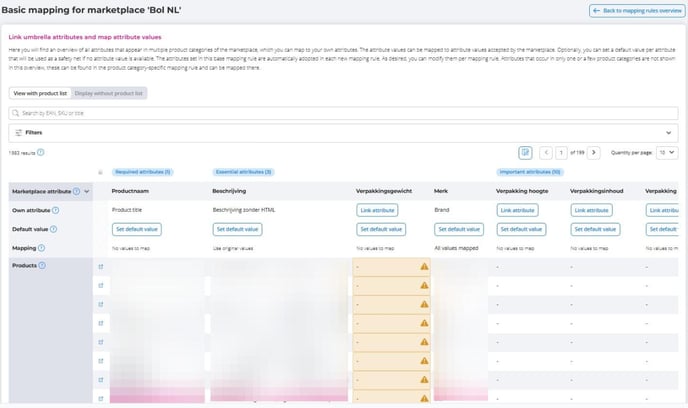Click Link attribute under Verpakkingsgewicht

pyautogui.click(x=377, y=210)
